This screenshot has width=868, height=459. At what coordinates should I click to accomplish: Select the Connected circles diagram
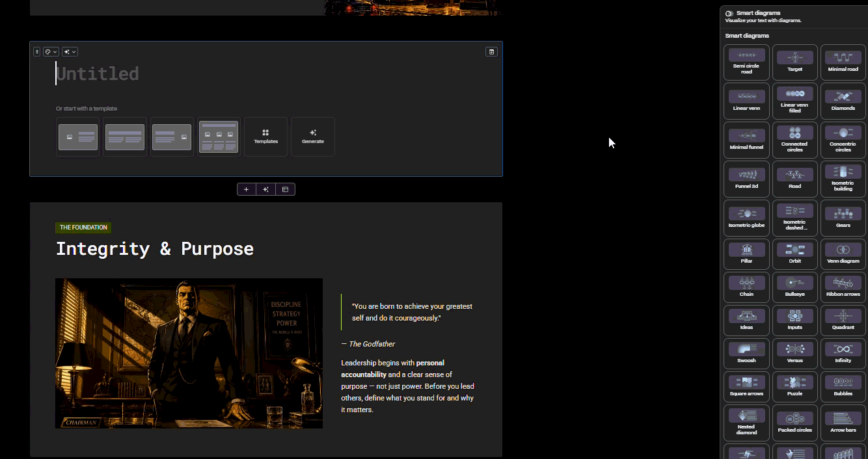click(x=794, y=140)
